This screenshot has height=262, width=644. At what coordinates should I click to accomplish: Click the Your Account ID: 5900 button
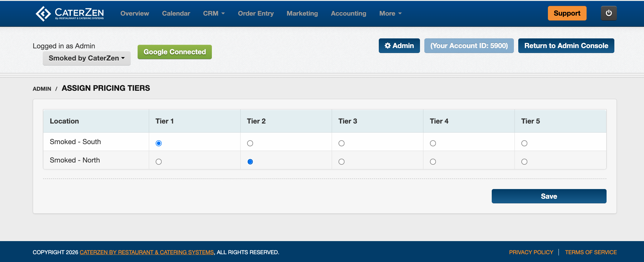pos(469,46)
